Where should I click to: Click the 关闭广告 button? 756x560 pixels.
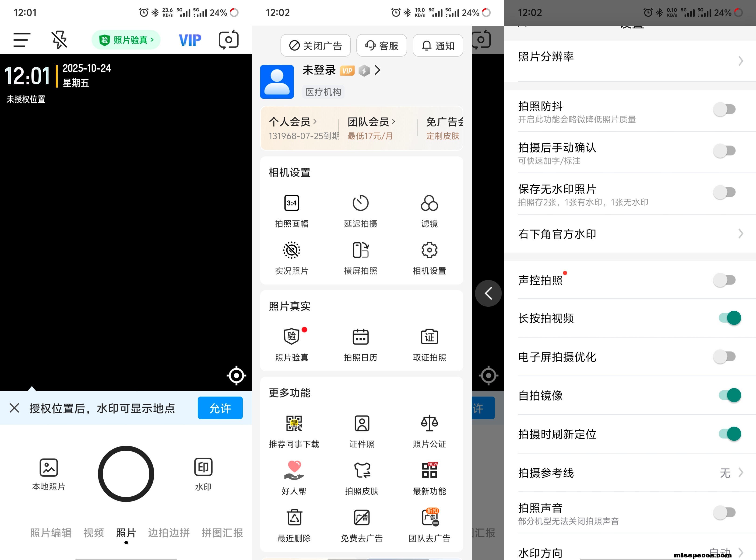[315, 45]
